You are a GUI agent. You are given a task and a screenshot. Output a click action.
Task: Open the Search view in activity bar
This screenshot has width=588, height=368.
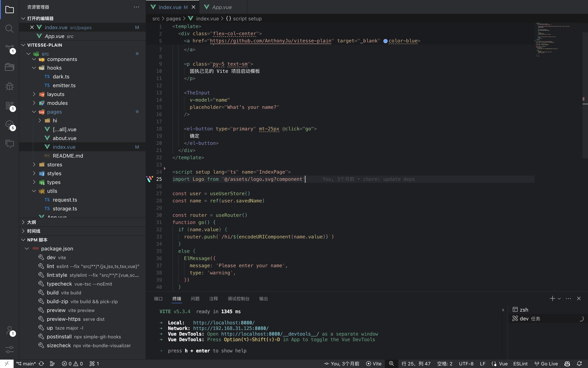pos(9,28)
